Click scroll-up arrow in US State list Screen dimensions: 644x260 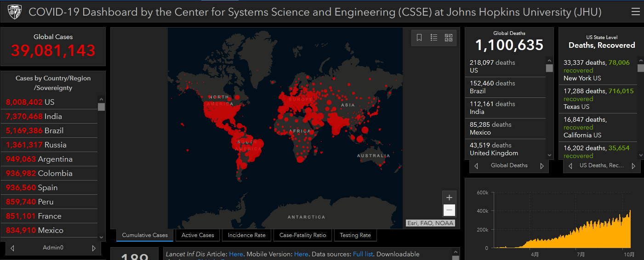[x=641, y=60]
